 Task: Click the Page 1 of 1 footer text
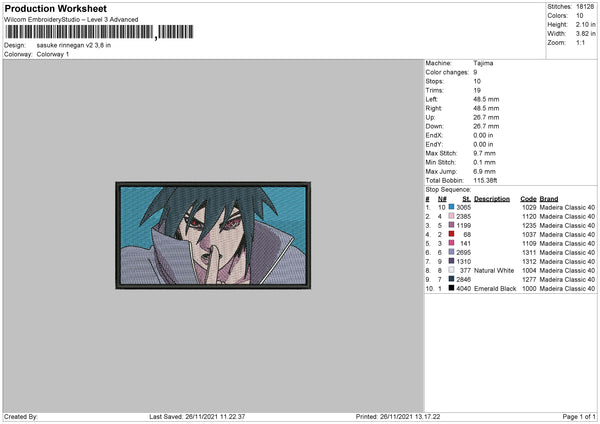coord(579,417)
